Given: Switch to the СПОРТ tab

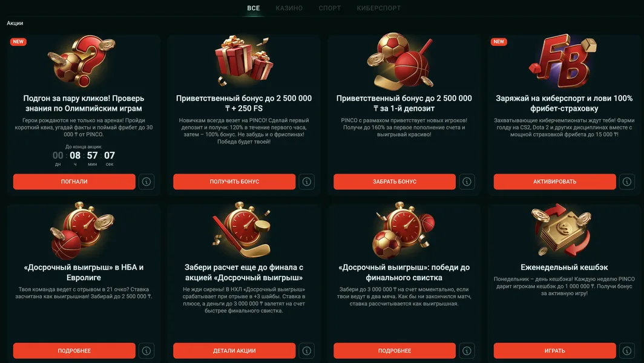Looking at the screenshot, I should [x=330, y=8].
